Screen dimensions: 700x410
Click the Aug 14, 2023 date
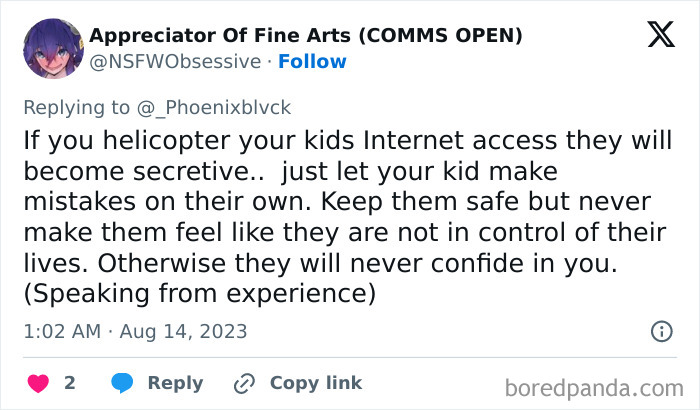pyautogui.click(x=183, y=331)
